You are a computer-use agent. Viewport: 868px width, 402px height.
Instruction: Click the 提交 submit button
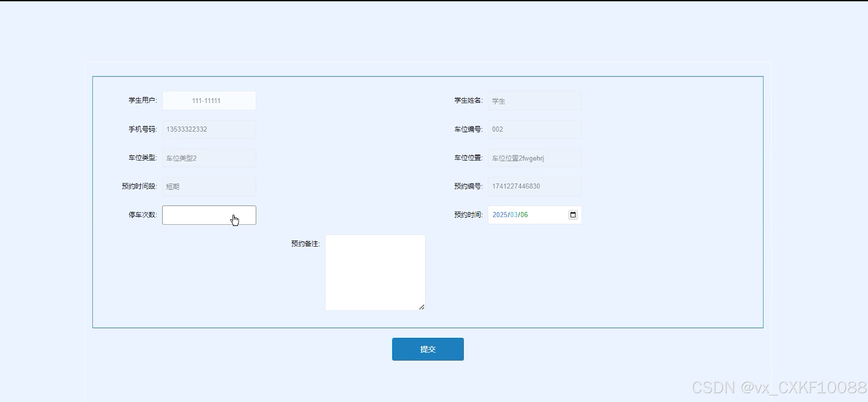tap(427, 349)
